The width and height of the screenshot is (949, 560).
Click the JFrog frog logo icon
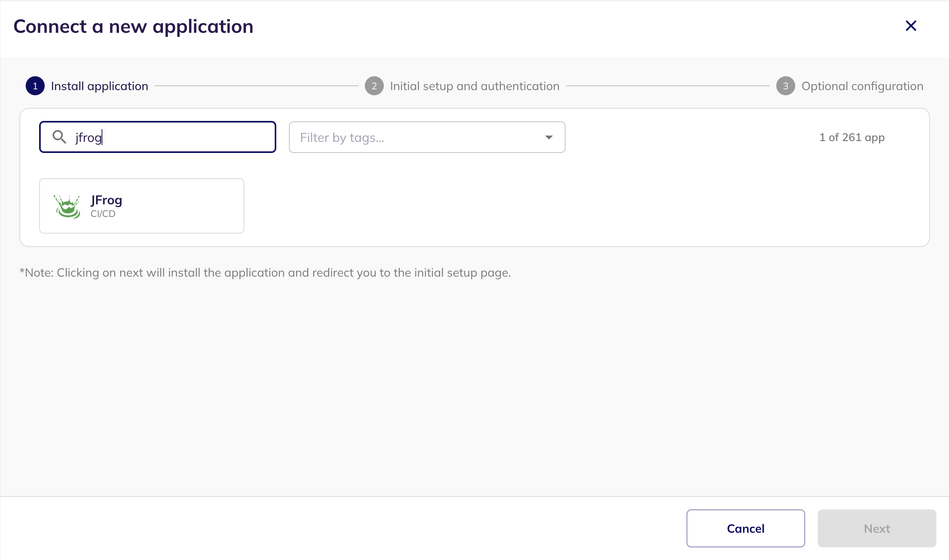click(68, 206)
